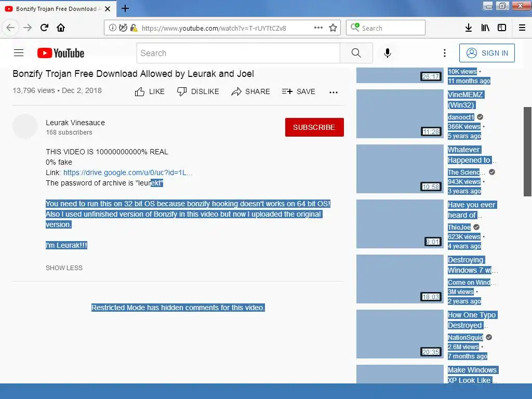Click the YouTube logo
The height and width of the screenshot is (399, 532).
coord(61,54)
